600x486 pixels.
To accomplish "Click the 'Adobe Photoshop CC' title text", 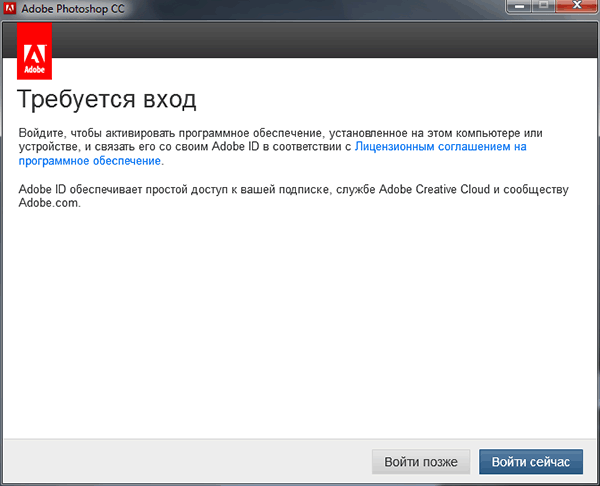I will click(x=73, y=9).
